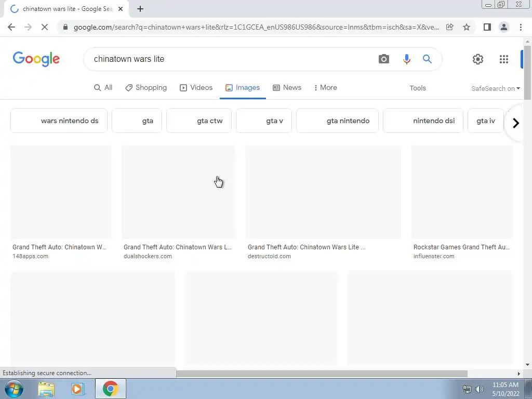Filter by the 'gta ctw' chip

click(199, 121)
